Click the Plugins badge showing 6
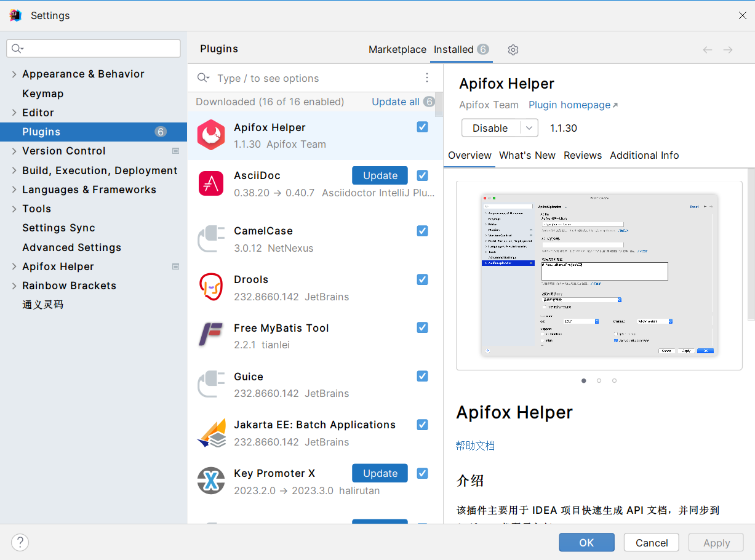 [x=161, y=132]
